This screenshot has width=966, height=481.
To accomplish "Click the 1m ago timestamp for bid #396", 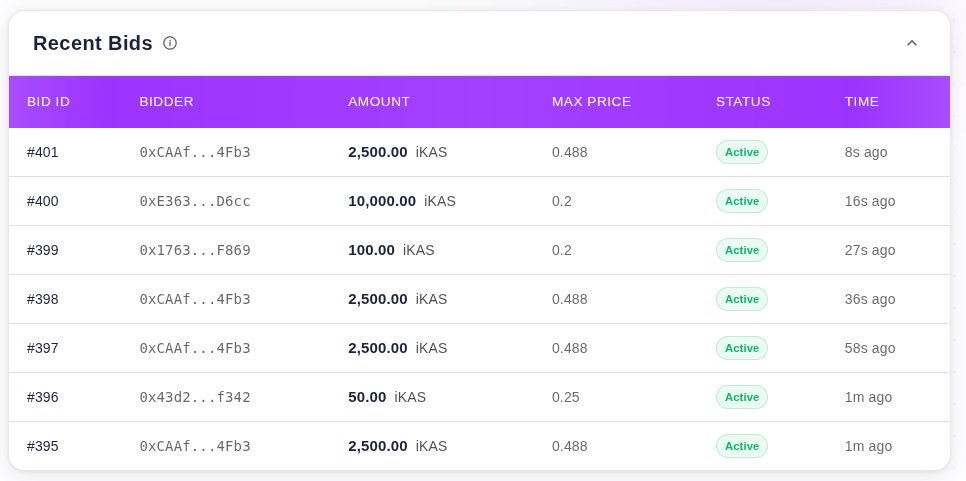I will 868,397.
